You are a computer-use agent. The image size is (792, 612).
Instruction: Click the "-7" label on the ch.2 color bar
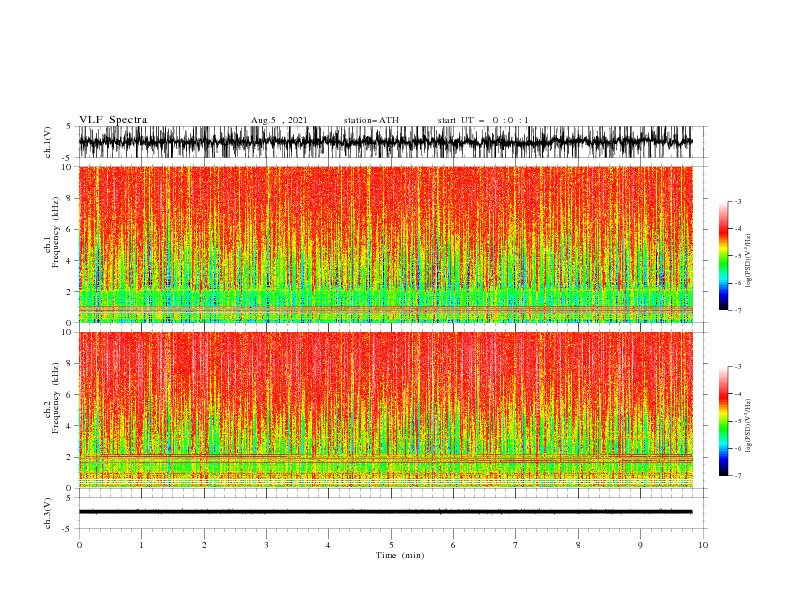[738, 475]
